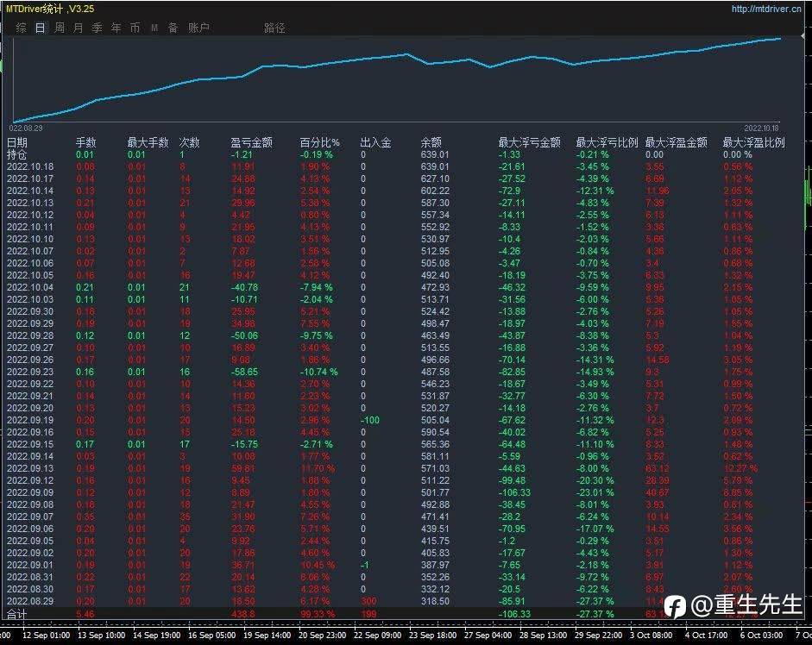Click the 日期 date column header
Viewport: 812px width, 645px height.
17,142
